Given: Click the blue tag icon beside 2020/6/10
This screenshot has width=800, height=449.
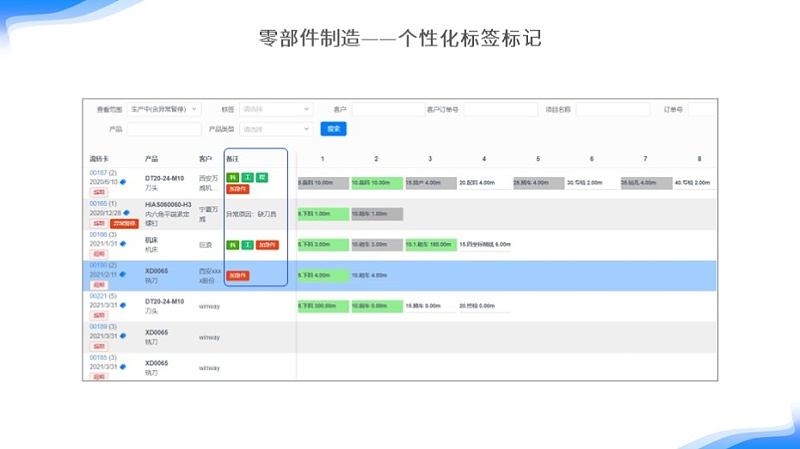Looking at the screenshot, I should coord(124,182).
